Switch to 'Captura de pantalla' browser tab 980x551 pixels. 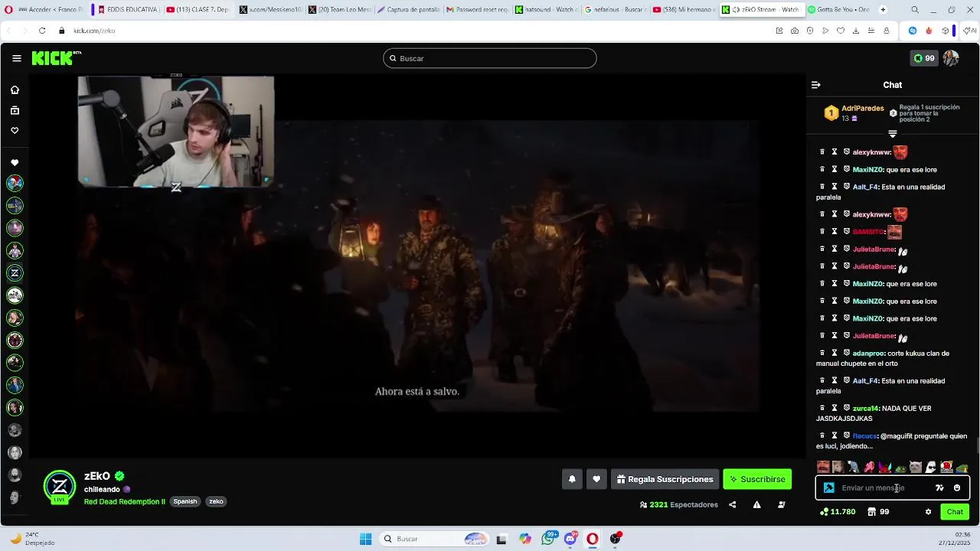408,10
